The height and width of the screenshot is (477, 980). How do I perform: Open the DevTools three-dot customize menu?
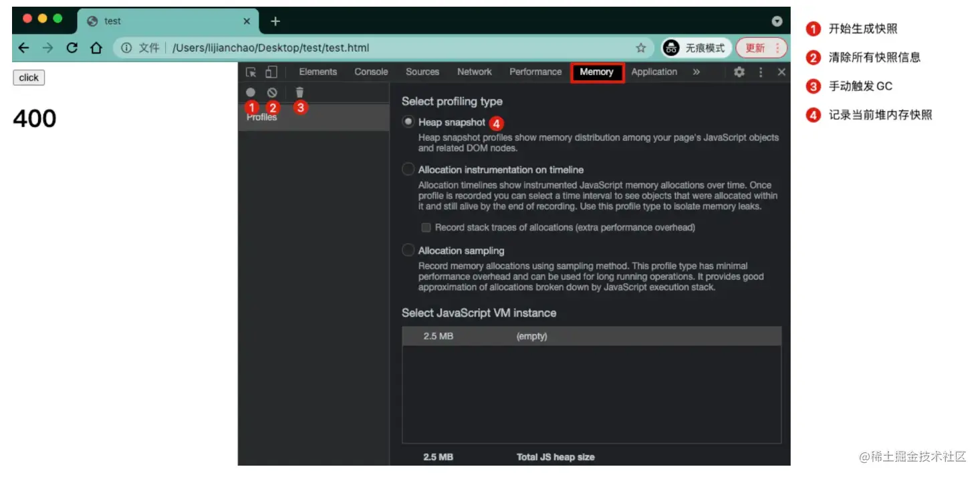pos(761,72)
